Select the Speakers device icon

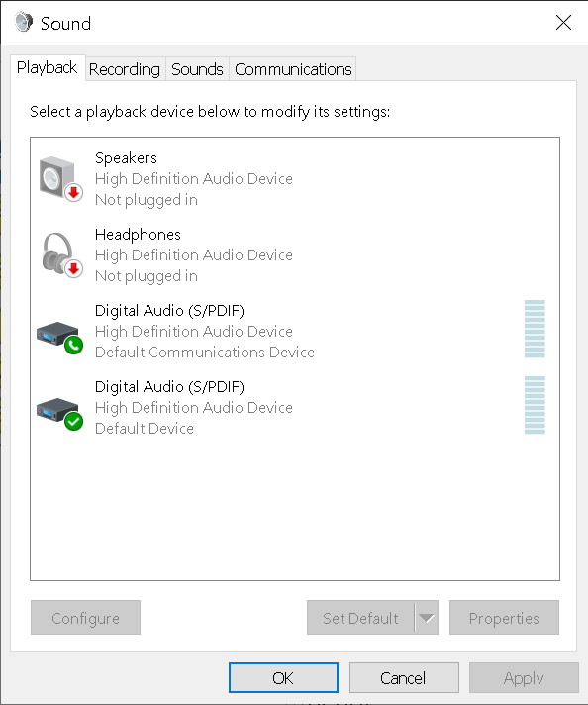click(x=60, y=179)
